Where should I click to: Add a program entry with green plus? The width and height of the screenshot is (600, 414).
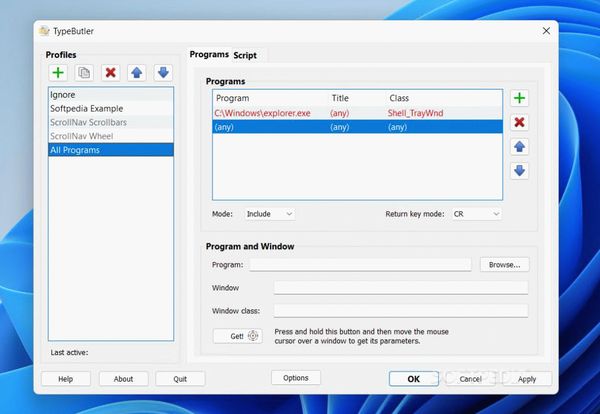pyautogui.click(x=519, y=98)
